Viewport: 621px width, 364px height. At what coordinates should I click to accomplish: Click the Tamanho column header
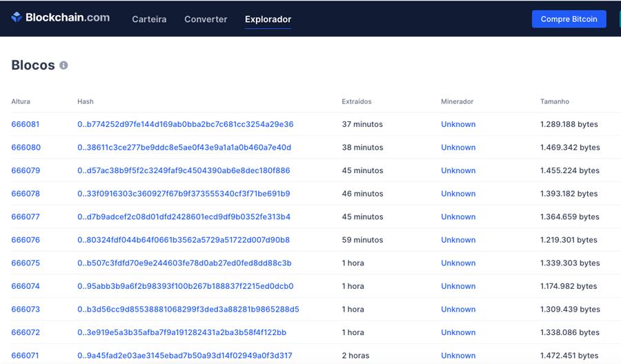tap(555, 101)
